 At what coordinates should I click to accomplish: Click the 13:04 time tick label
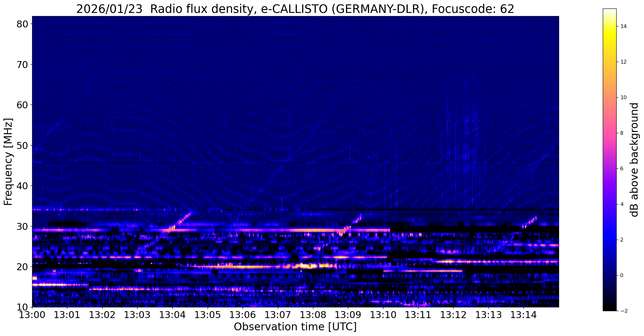(x=172, y=315)
